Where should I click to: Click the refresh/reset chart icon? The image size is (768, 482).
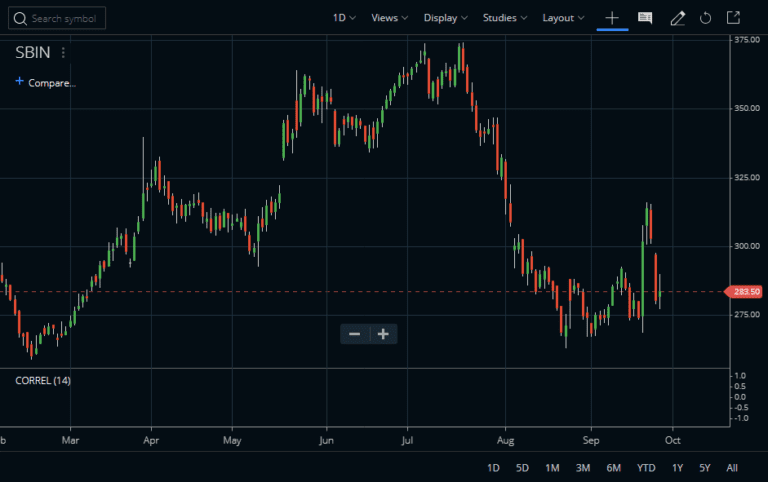pos(705,18)
